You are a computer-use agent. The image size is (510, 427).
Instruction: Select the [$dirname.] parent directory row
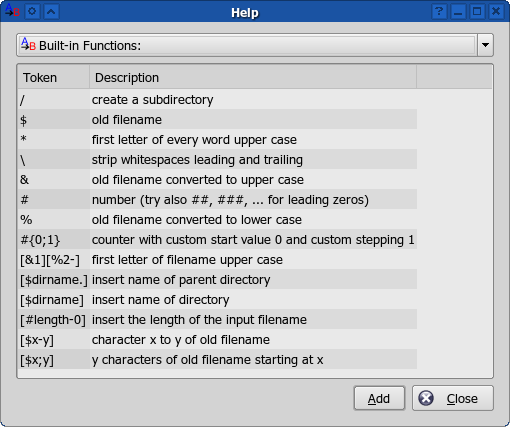[217, 279]
